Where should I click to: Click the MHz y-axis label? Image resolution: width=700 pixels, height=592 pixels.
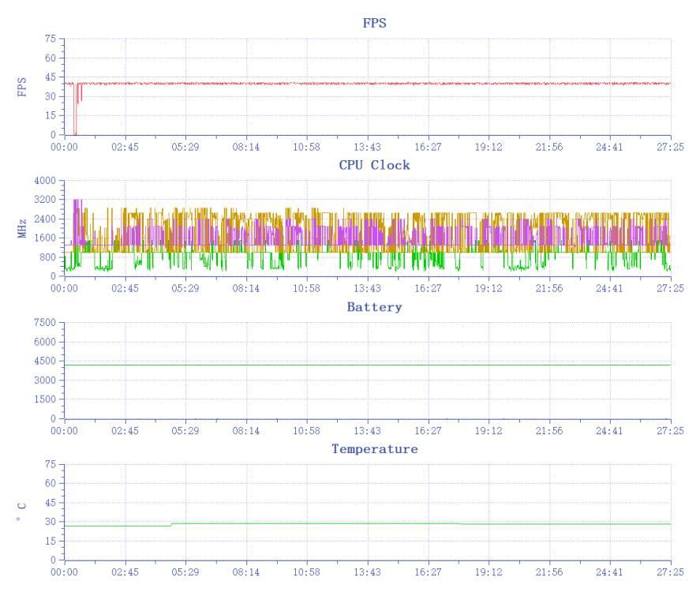pos(22,229)
